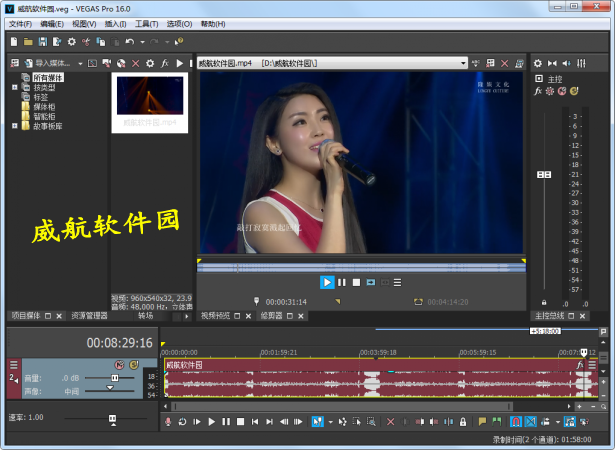615x450 pixels.
Task: Adjust the master volume fader
Action: pos(544,174)
